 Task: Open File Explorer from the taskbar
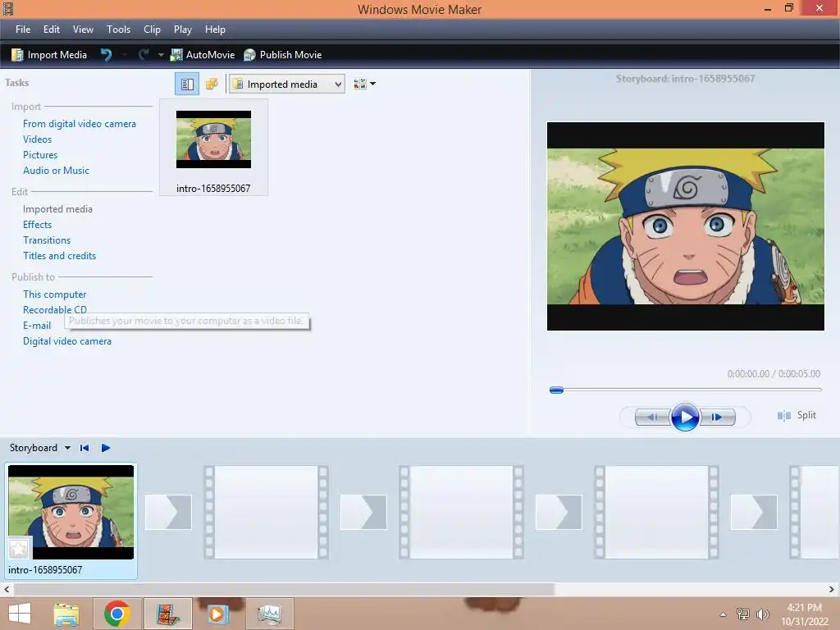point(66,614)
